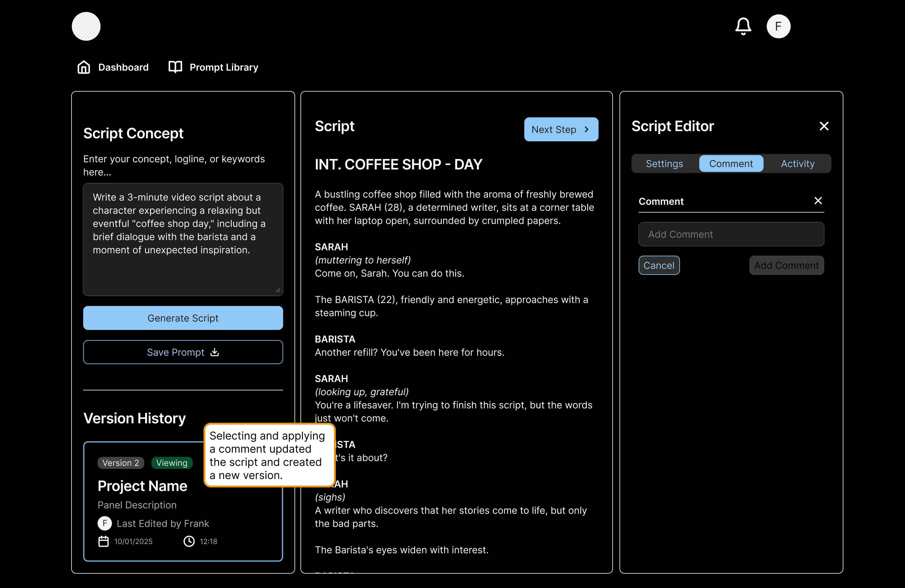Image resolution: width=905 pixels, height=588 pixels.
Task: Click the calendar icon in version card
Action: click(104, 541)
